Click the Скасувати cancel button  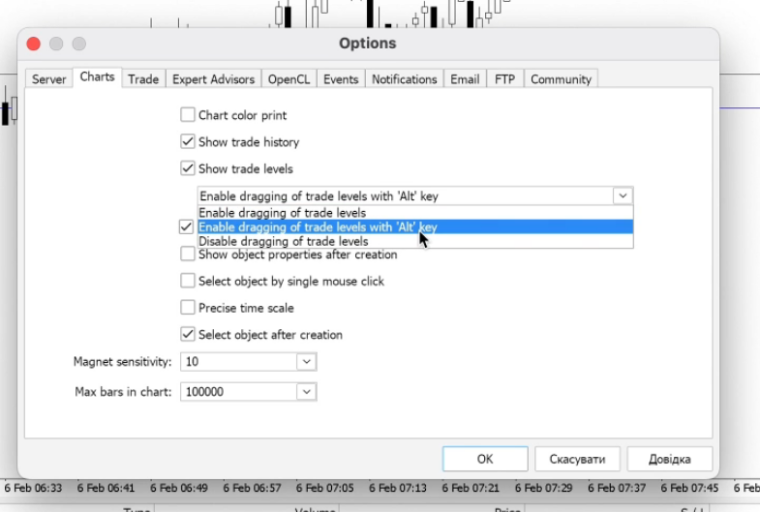(x=577, y=459)
